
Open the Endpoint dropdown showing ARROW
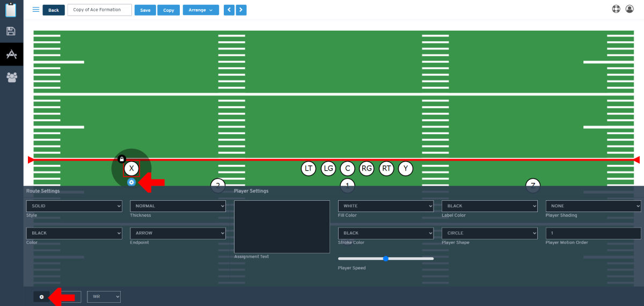[x=178, y=234]
